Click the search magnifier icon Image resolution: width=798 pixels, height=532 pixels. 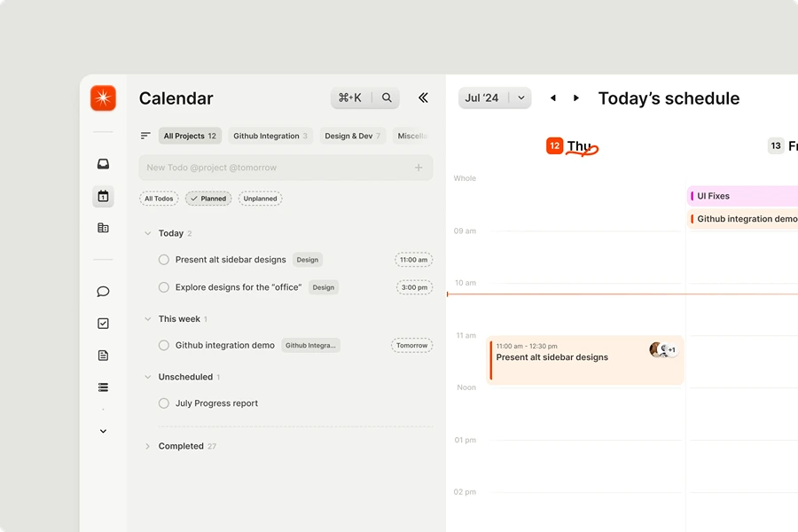point(387,98)
